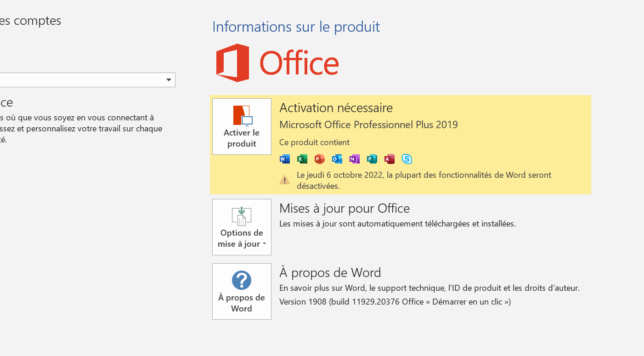
Task: Click the OneNote app icon
Action: (x=355, y=159)
